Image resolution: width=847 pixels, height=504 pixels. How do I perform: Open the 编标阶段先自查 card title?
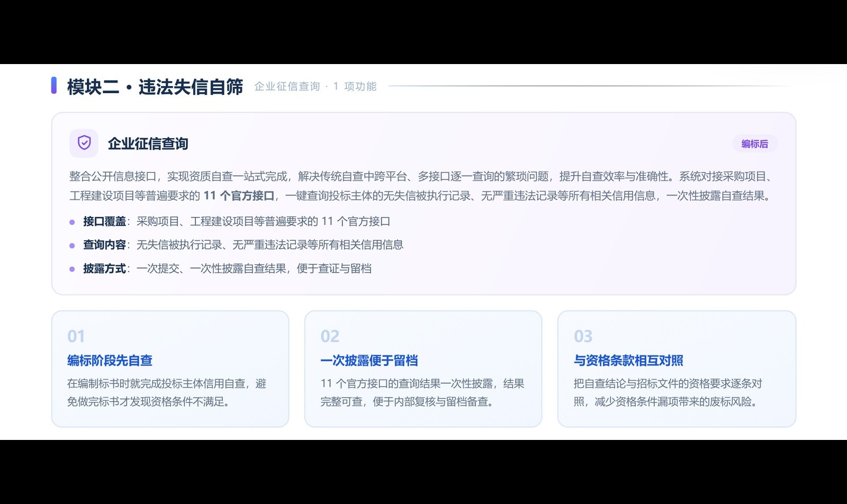110,361
